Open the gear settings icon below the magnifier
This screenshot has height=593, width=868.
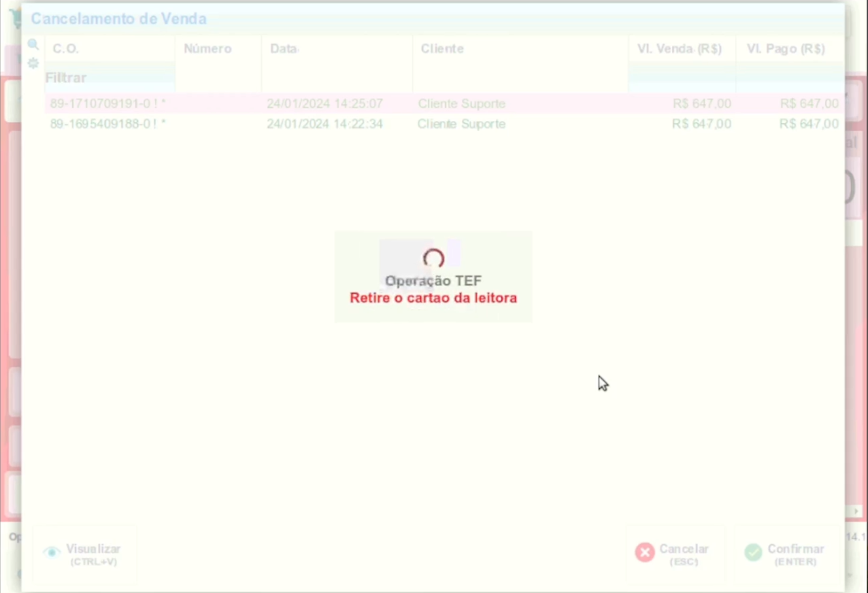click(x=33, y=63)
